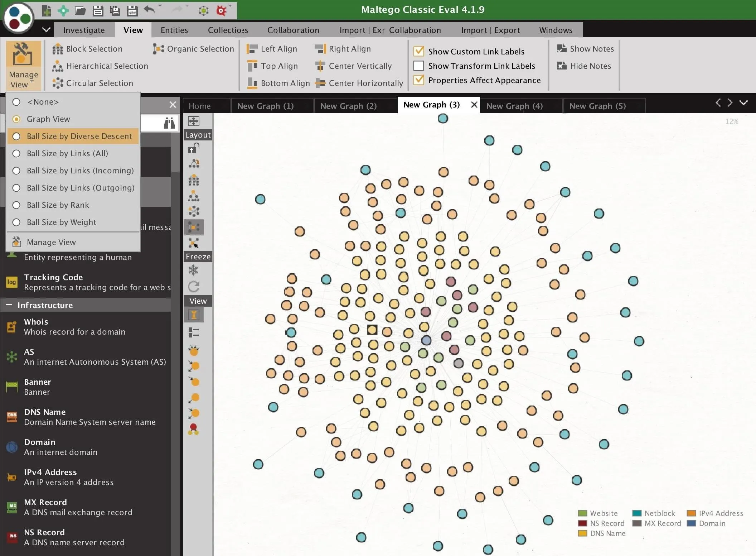The image size is (756, 556).
Task: Choose Hierarchical Selection in the ribbon
Action: tap(100, 66)
